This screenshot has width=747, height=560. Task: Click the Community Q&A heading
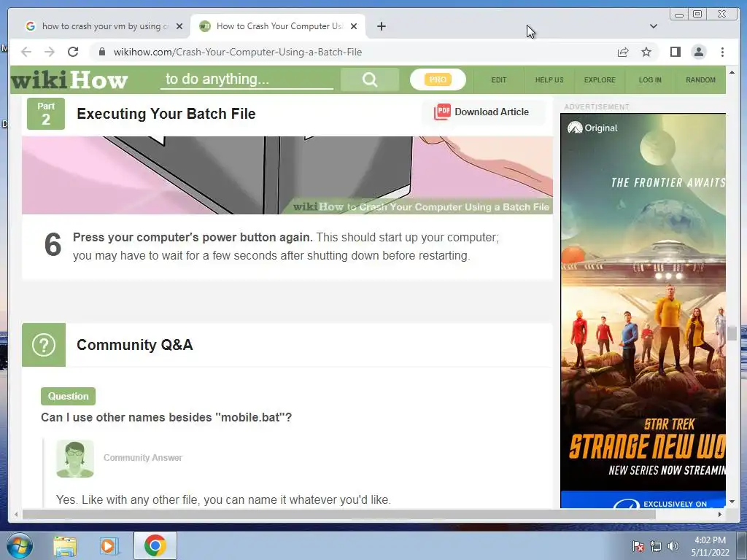pyautogui.click(x=135, y=345)
